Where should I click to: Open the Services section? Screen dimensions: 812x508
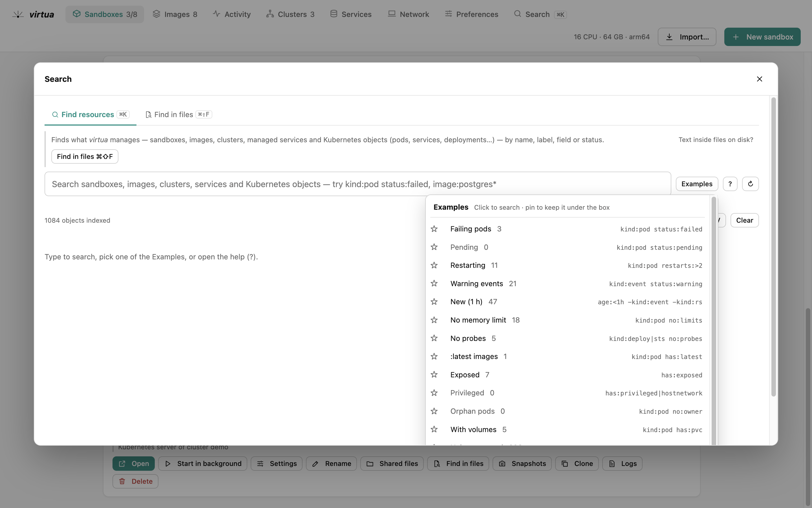click(x=351, y=14)
